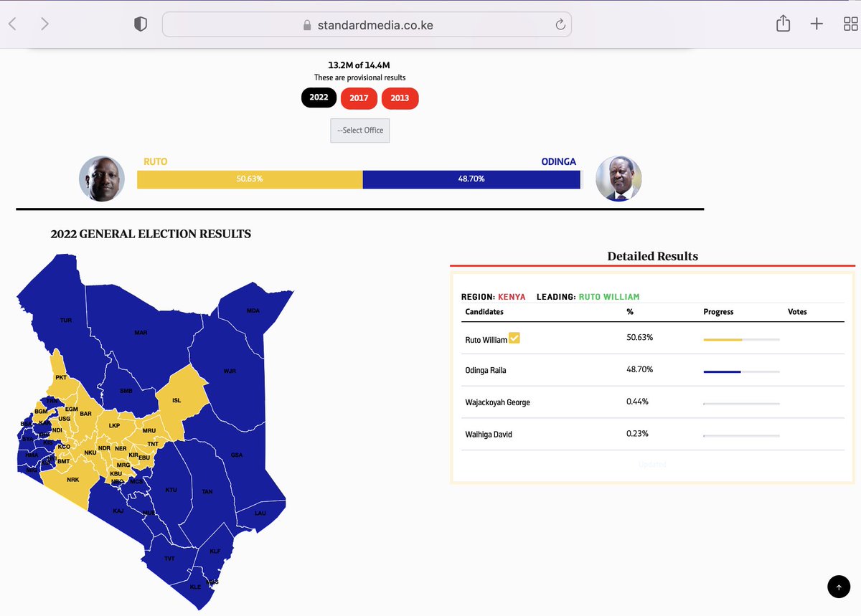Screen dimensions: 861x616
Task: Select the LKP county on the map
Action: pos(114,425)
